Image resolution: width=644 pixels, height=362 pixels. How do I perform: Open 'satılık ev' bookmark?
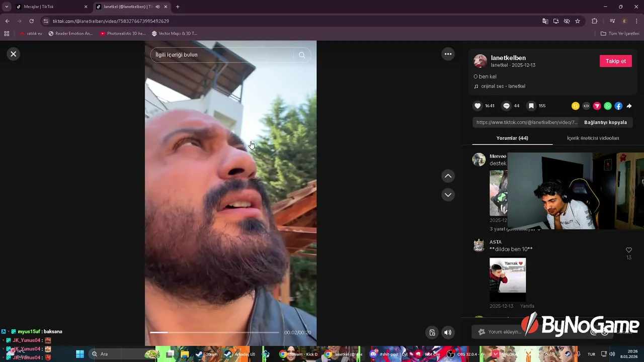coord(31,33)
